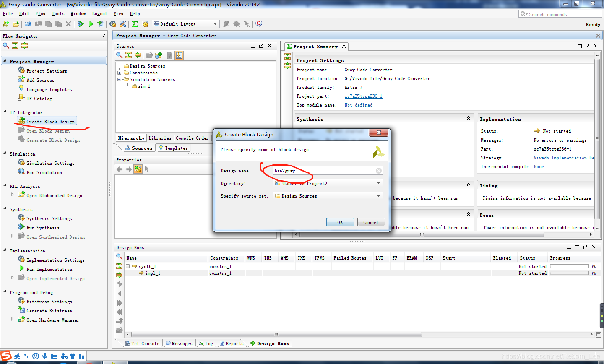Click the wrench and screwdriver options icon
Screen dimensions: 604x364
[123, 24]
